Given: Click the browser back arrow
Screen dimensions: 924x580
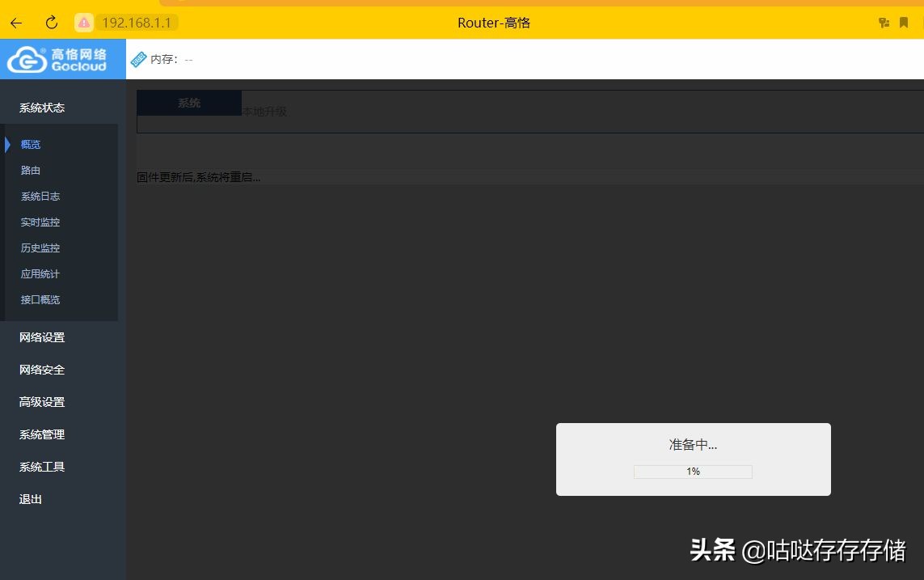Looking at the screenshot, I should tap(16, 23).
